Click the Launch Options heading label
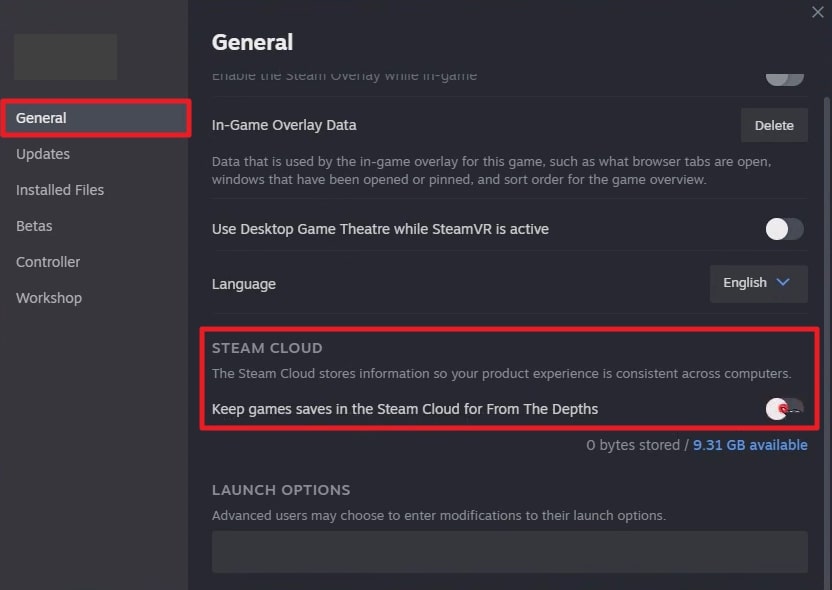This screenshot has height=590, width=832. point(280,490)
